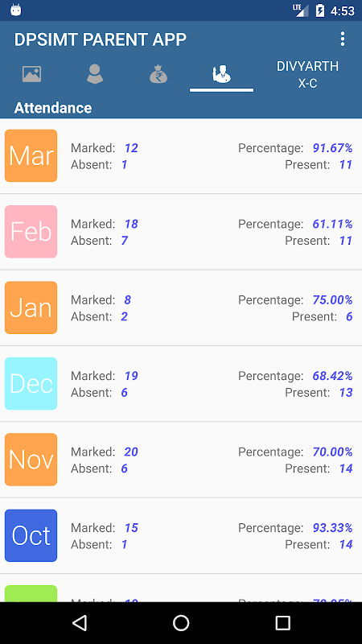Tap the cyan Dec month tile
Image resolution: width=362 pixels, height=644 pixels.
coord(31,384)
